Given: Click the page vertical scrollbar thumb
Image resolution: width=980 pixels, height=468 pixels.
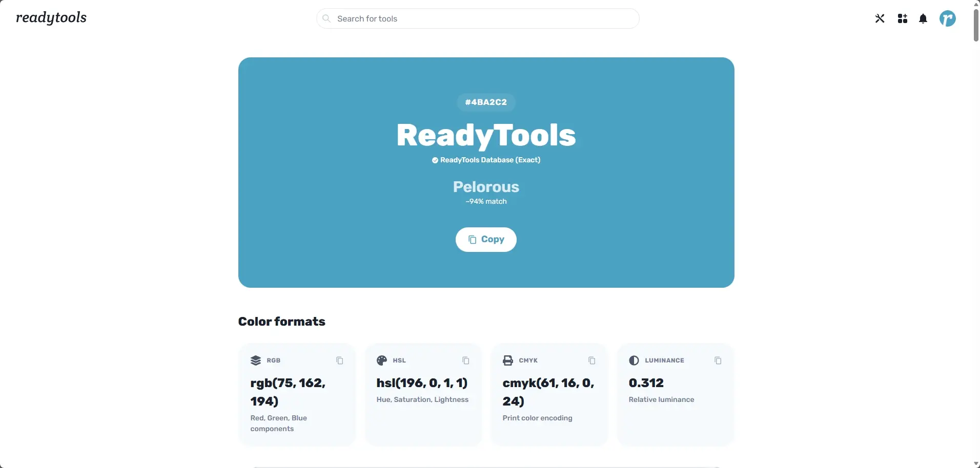Looking at the screenshot, I should point(976,25).
